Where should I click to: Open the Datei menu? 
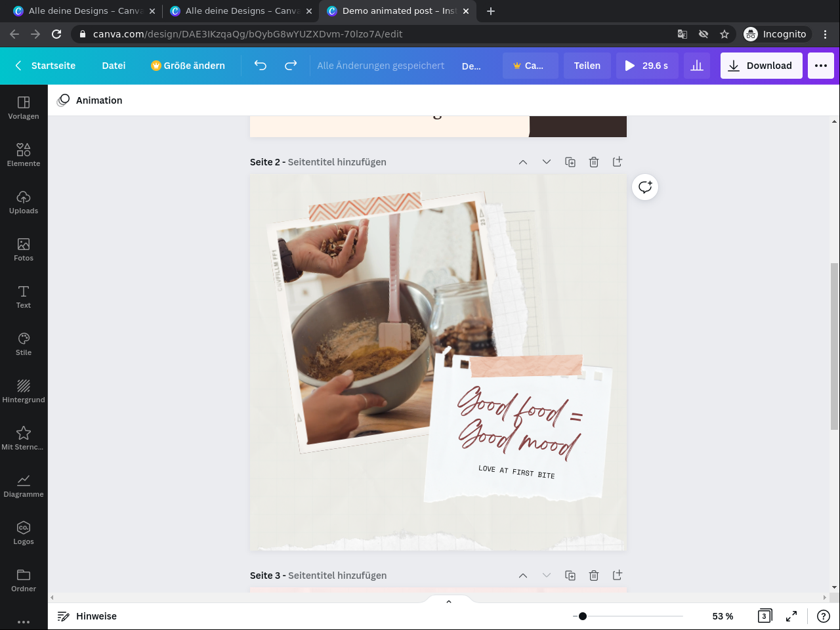[114, 66]
